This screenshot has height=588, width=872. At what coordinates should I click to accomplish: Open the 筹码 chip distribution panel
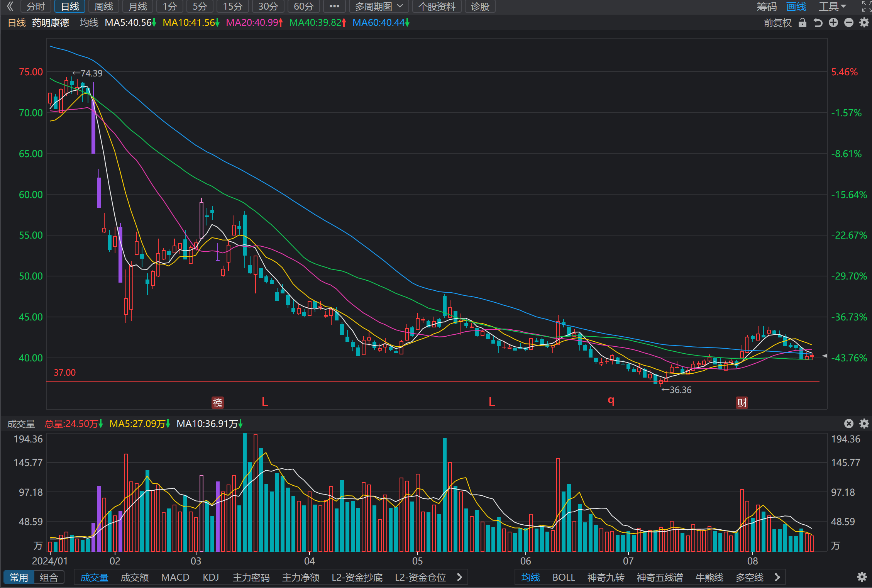tap(766, 6)
